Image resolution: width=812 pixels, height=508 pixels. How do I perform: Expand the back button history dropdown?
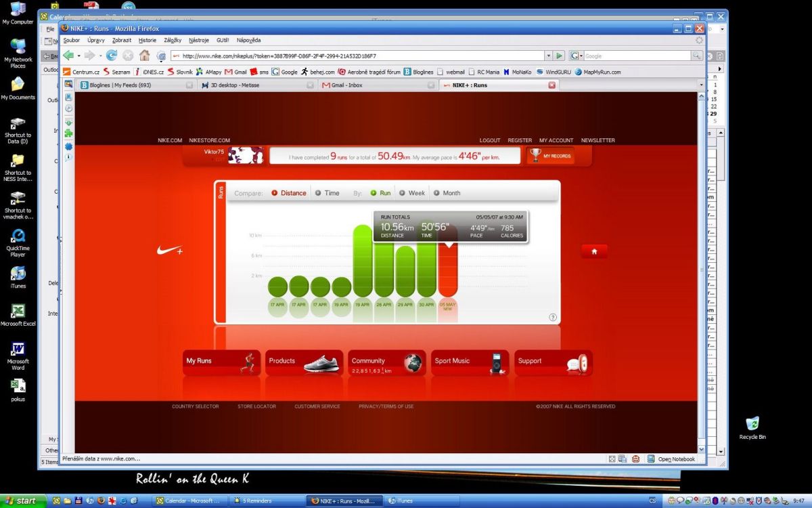[78, 56]
